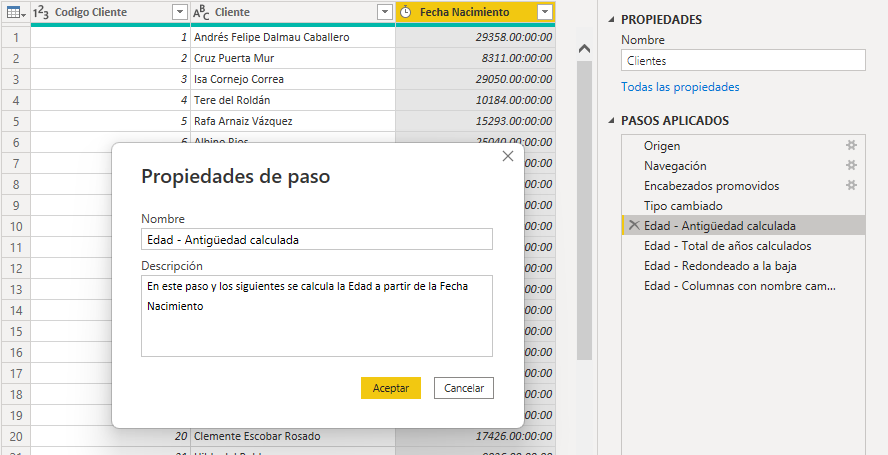
Task: Select row number 12 header
Action: point(15,268)
